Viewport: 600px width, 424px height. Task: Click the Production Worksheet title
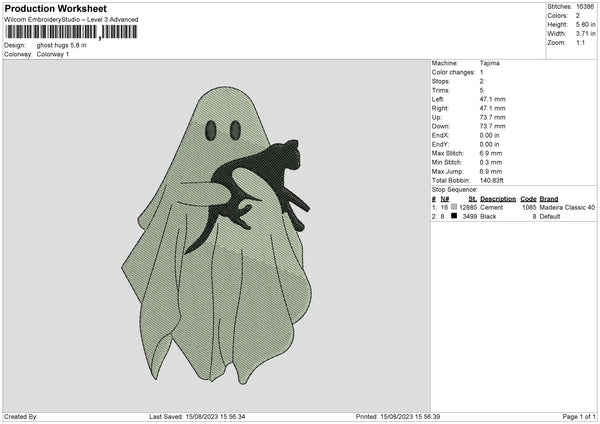(53, 8)
